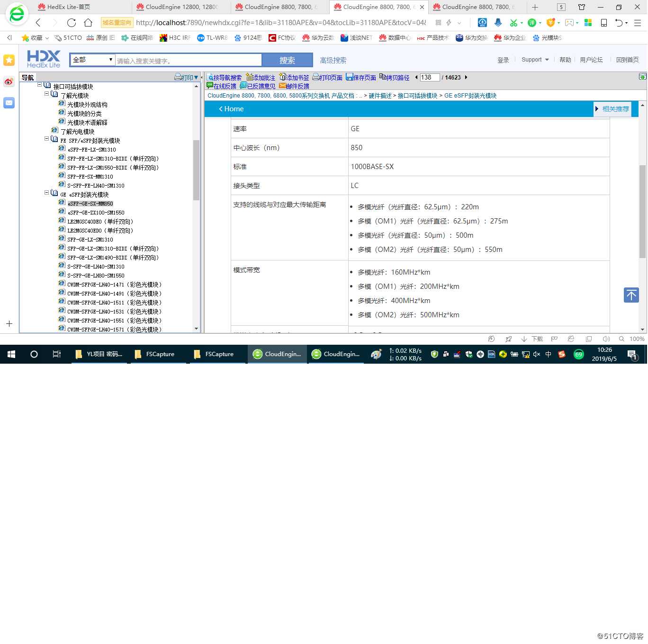Click volume muted tray icon

537,354
